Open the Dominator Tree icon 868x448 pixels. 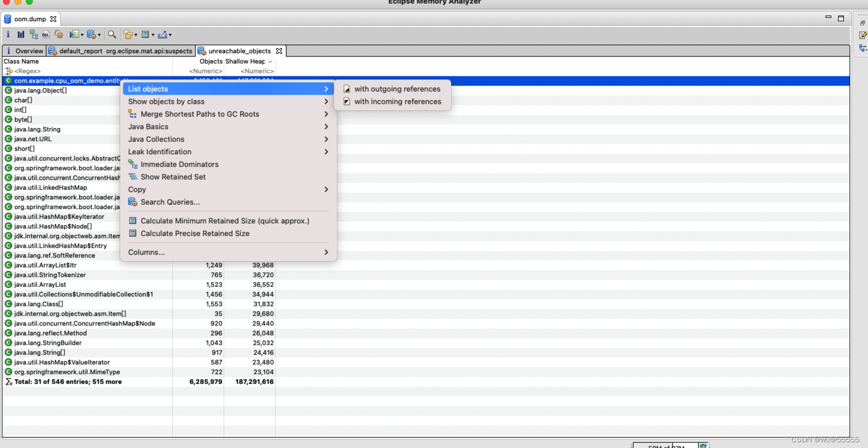click(34, 34)
